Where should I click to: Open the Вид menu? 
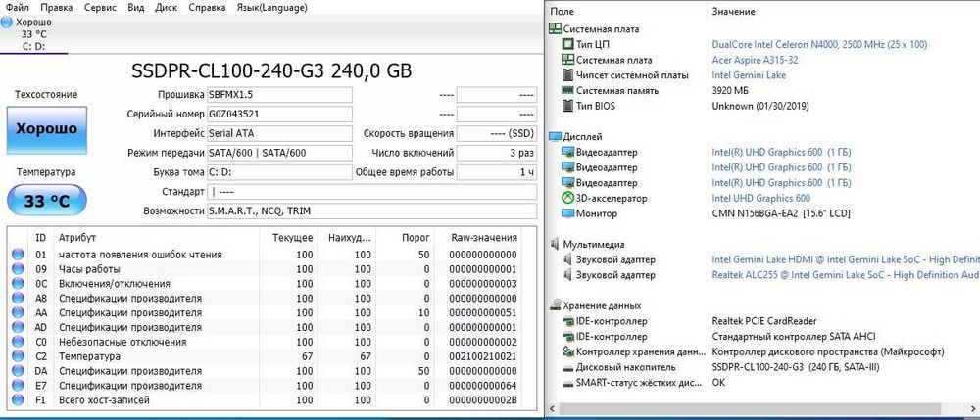135,8
